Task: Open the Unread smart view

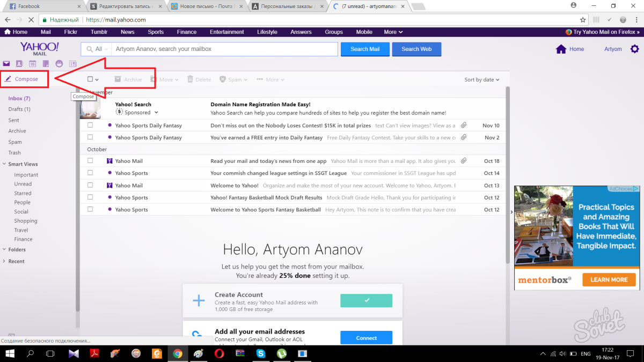Action: (23, 184)
